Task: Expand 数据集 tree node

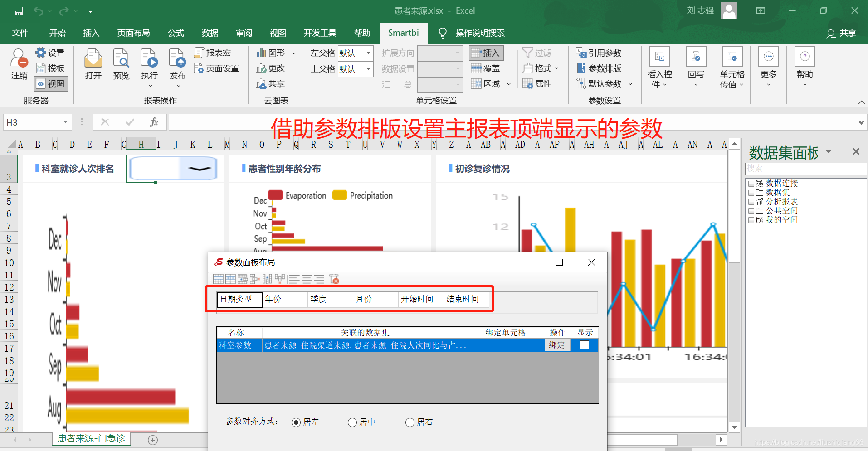Action: pyautogui.click(x=751, y=193)
